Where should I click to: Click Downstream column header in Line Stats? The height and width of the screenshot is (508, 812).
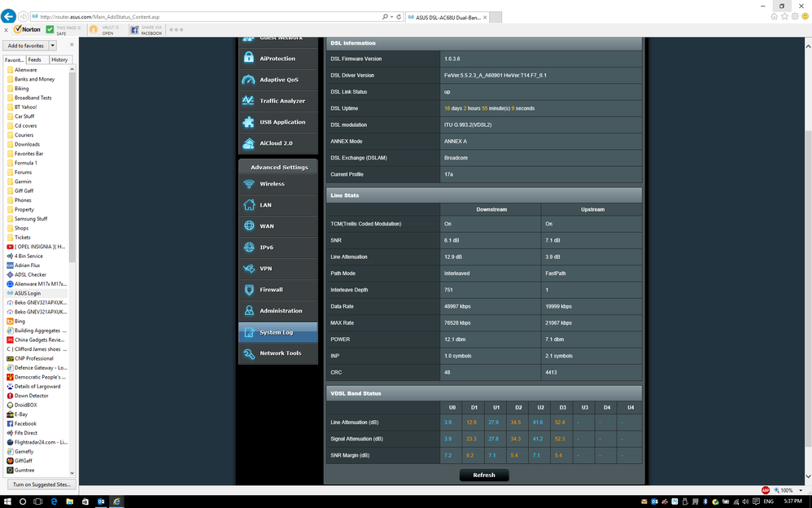point(491,209)
